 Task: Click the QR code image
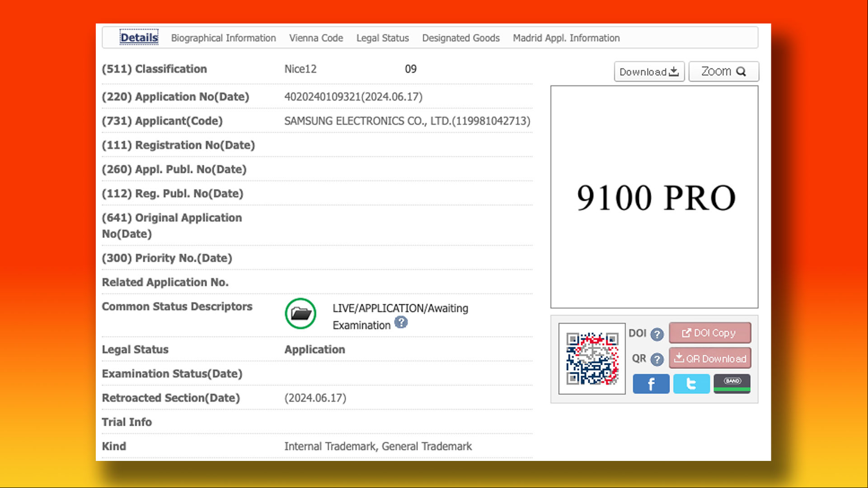pos(592,358)
